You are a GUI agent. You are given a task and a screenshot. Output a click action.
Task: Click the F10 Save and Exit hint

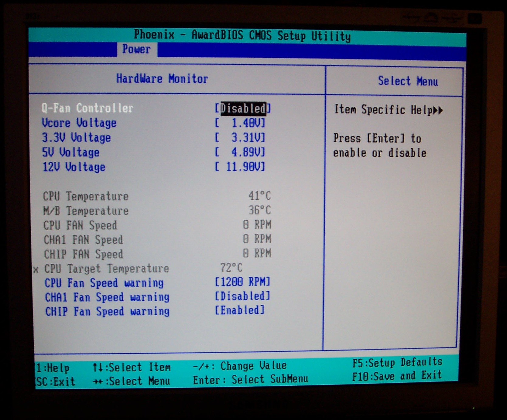[x=397, y=376]
